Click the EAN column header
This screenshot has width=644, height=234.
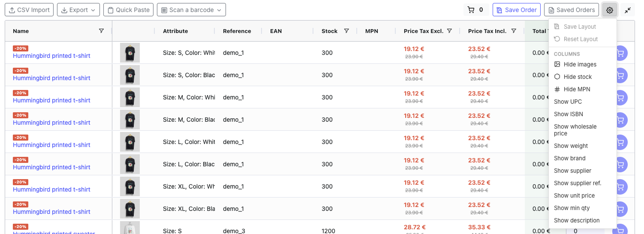(x=276, y=31)
